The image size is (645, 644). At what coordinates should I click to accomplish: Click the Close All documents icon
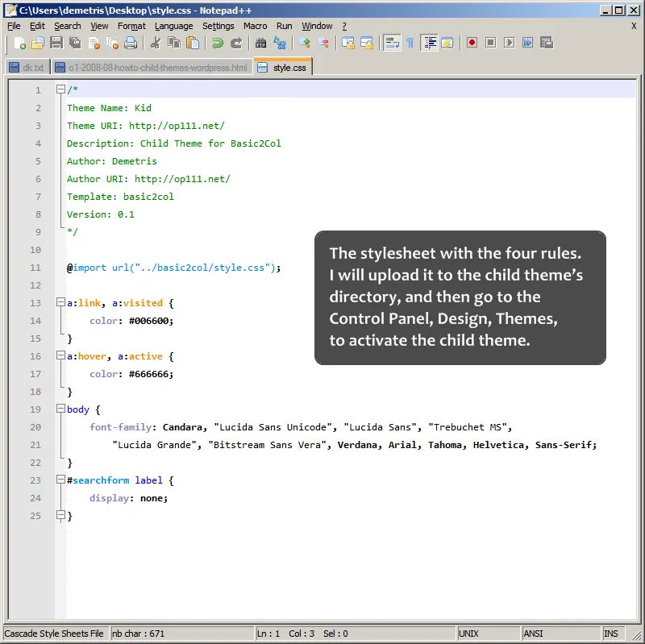click(113, 43)
